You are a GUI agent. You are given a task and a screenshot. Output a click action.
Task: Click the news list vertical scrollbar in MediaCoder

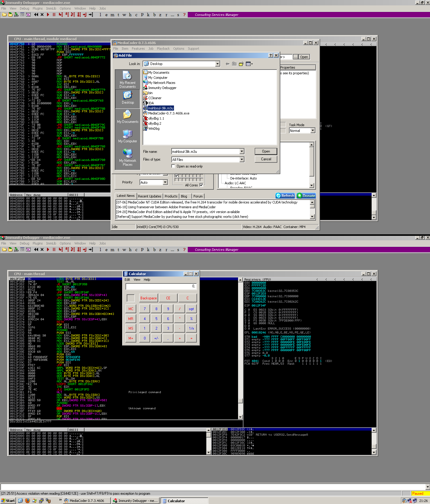coord(312,209)
